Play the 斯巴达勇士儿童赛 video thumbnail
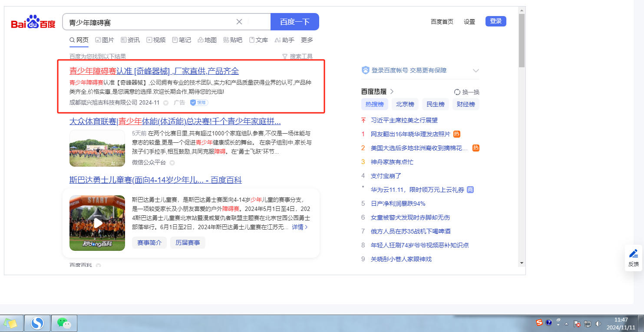Screen dimensions: 644x332 pos(97,223)
